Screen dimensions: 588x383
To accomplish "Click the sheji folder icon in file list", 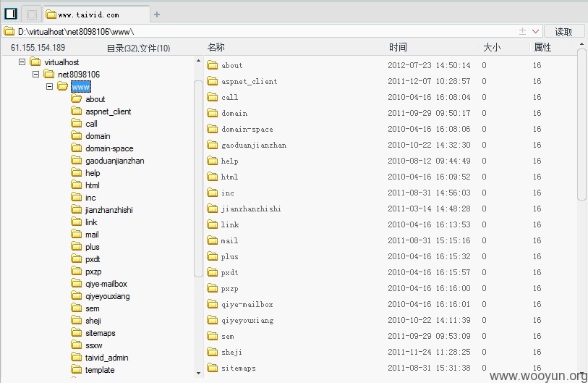I will tap(212, 352).
